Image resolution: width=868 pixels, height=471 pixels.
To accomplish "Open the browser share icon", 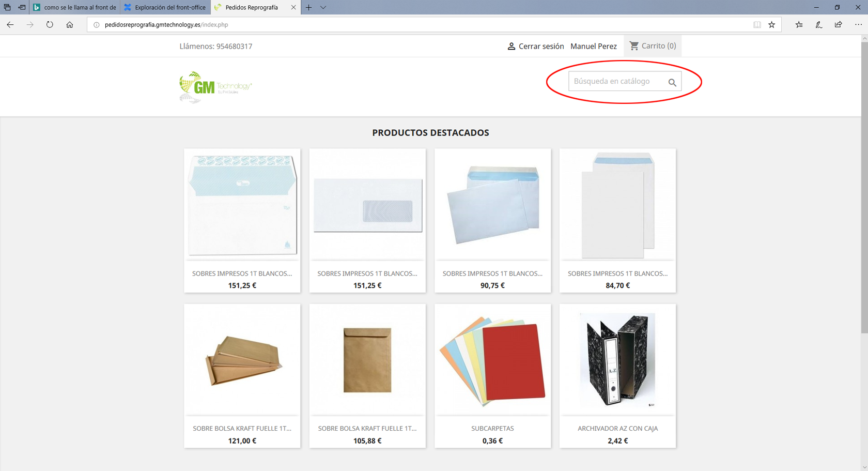I will click(838, 24).
